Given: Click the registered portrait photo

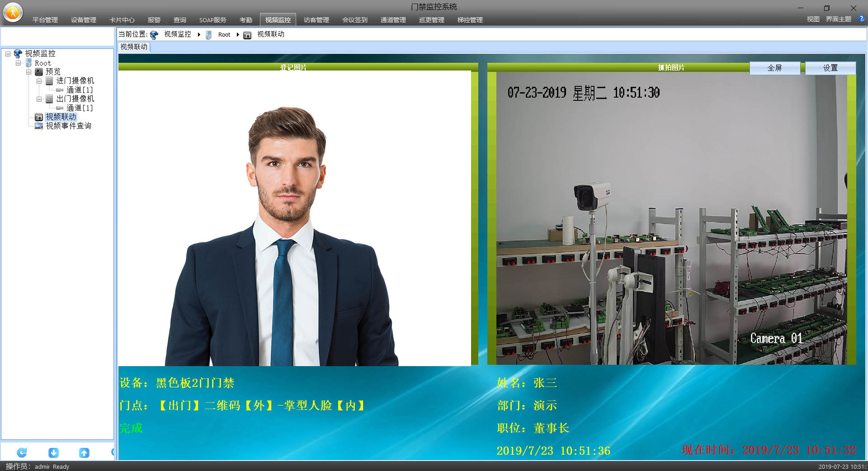Looking at the screenshot, I should pyautogui.click(x=294, y=218).
